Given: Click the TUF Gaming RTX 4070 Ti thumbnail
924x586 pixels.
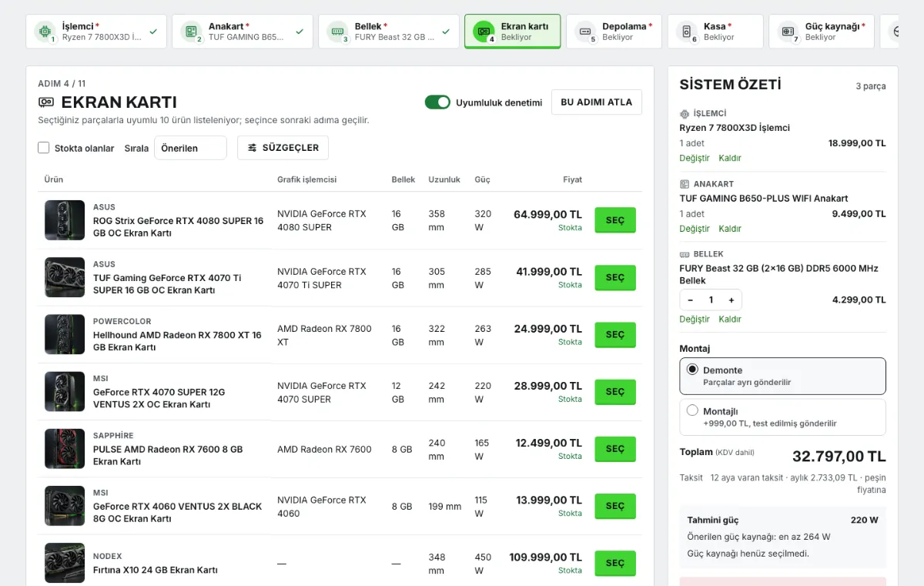Looking at the screenshot, I should (x=65, y=277).
